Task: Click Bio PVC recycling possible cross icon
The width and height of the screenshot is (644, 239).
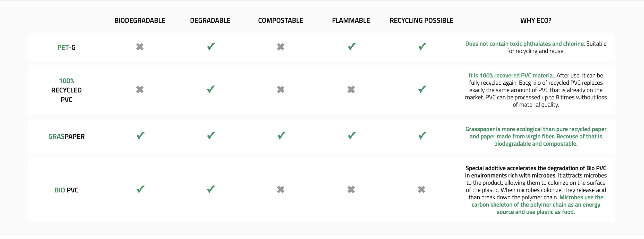Action: click(x=421, y=190)
